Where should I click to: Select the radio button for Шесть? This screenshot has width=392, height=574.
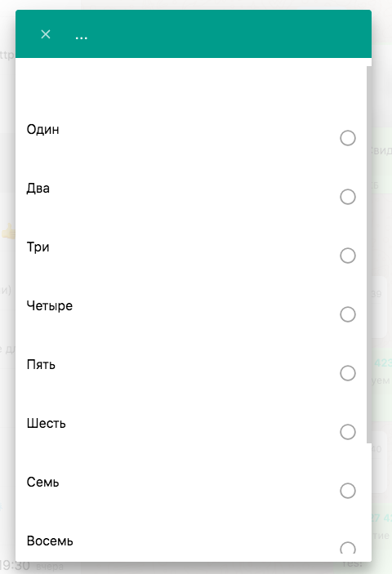(348, 432)
